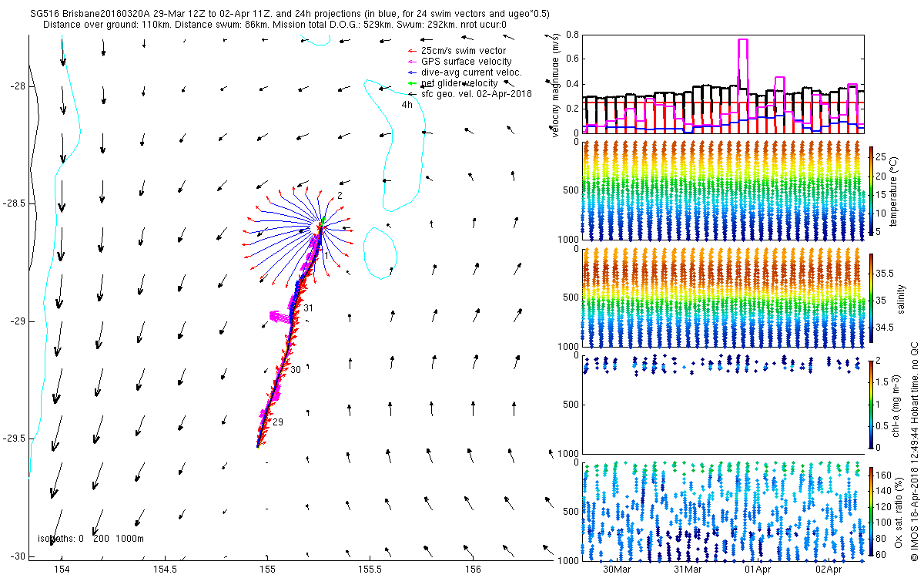Viewport: 924px width, 578px height.
Task: Click latitude tick '-28.5' on map axis
Action: tap(16, 203)
